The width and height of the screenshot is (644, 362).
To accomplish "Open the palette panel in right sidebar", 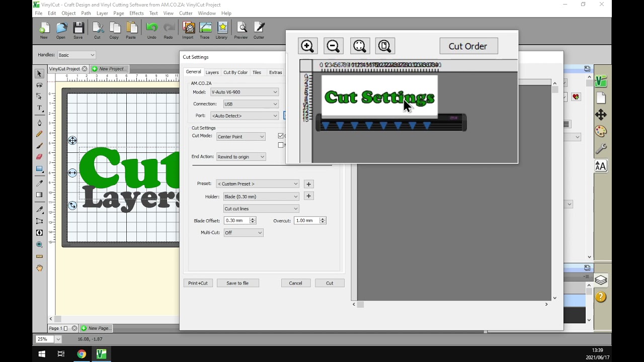I will point(601,132).
